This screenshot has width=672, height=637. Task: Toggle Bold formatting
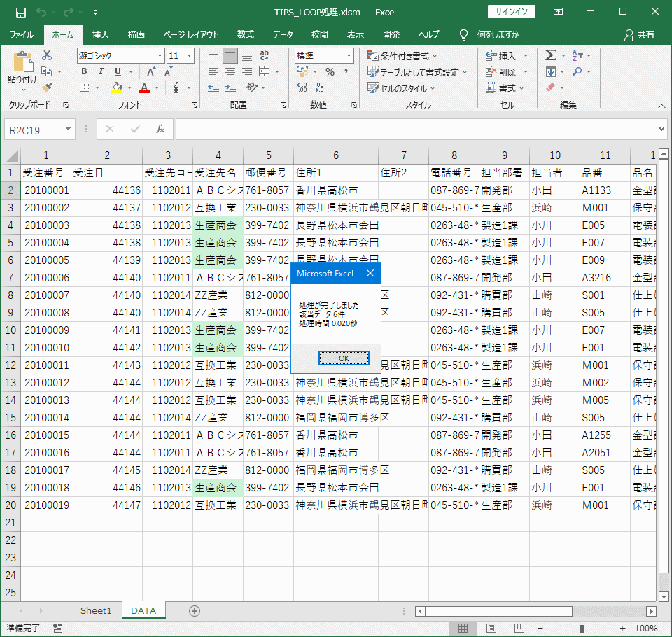[x=85, y=71]
